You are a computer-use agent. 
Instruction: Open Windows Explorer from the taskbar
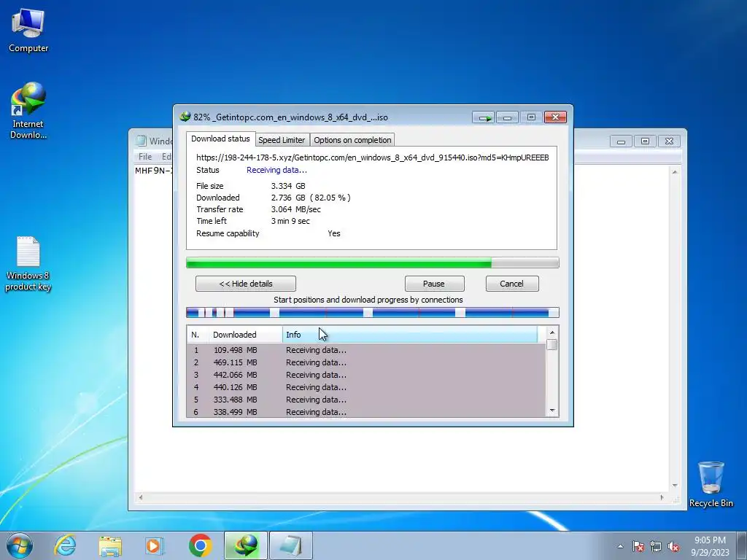pyautogui.click(x=110, y=545)
